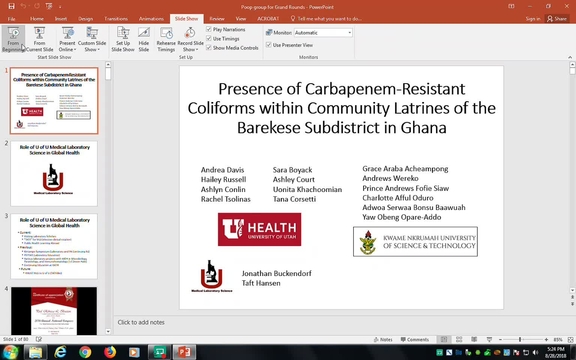Open File Explorer from taskbar
Screen dimensions: 576x360
point(36,352)
